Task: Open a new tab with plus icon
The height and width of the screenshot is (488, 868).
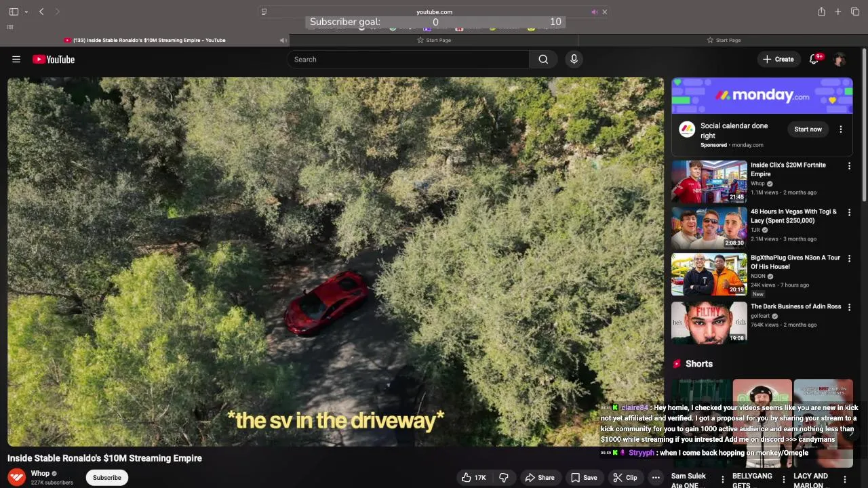Action: point(838,12)
